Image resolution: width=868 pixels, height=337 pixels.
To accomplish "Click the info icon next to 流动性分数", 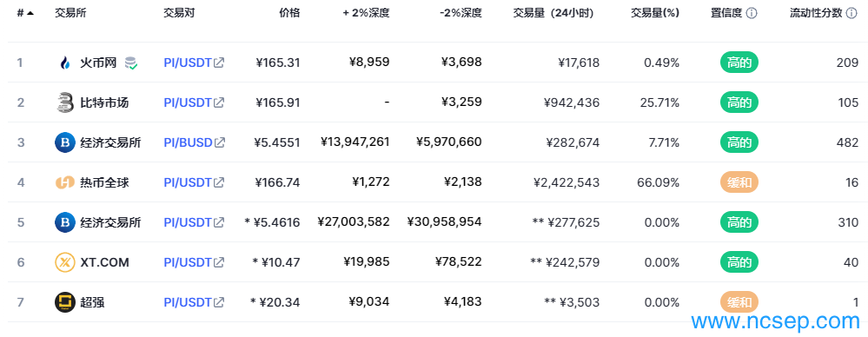I will (852, 13).
